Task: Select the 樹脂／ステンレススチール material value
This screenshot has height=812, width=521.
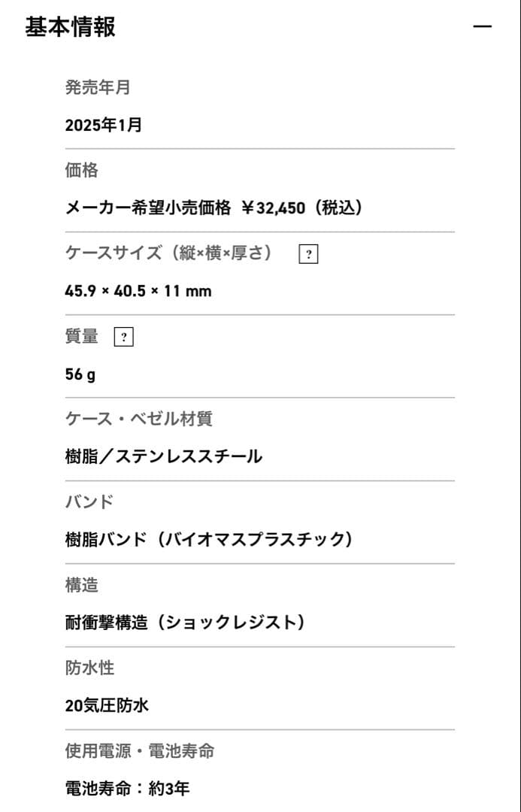Action: 163,456
